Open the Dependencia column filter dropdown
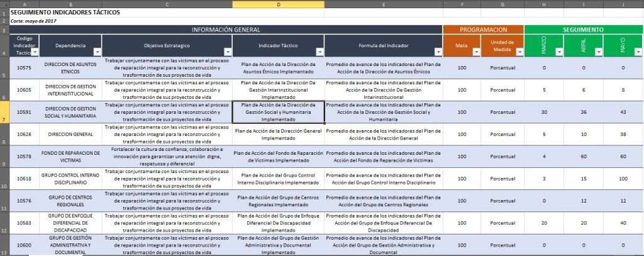Screen dimensions: 644x256 [97, 52]
